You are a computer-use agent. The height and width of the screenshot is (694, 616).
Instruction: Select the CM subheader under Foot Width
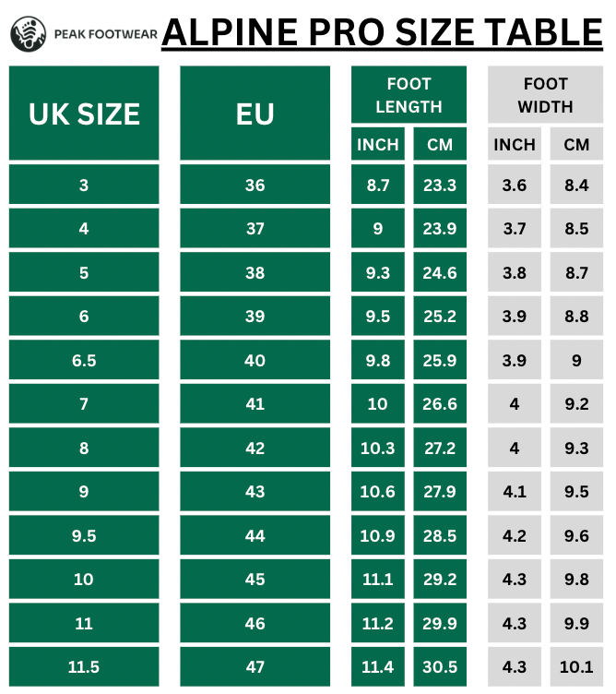point(576,144)
